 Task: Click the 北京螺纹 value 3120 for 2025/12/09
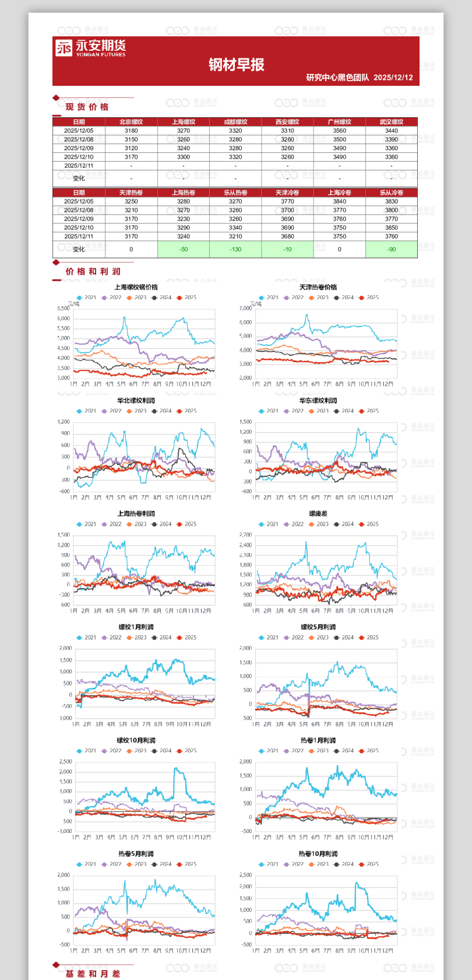[131, 148]
